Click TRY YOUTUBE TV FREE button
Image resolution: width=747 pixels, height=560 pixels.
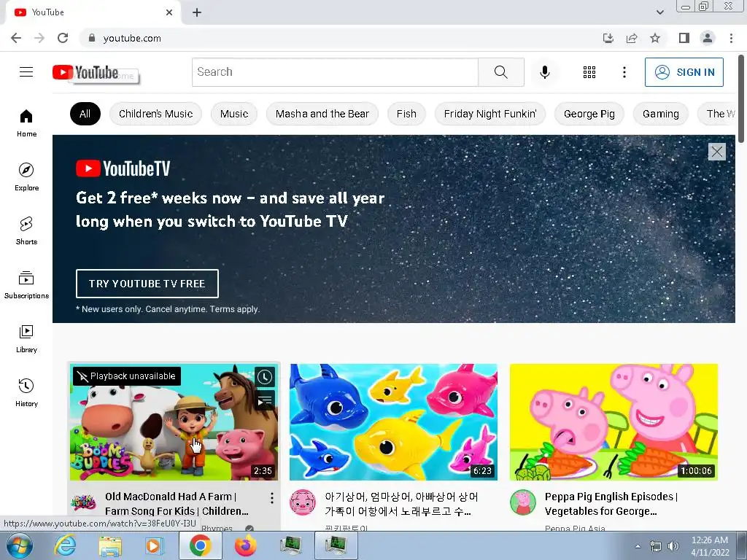click(x=147, y=284)
